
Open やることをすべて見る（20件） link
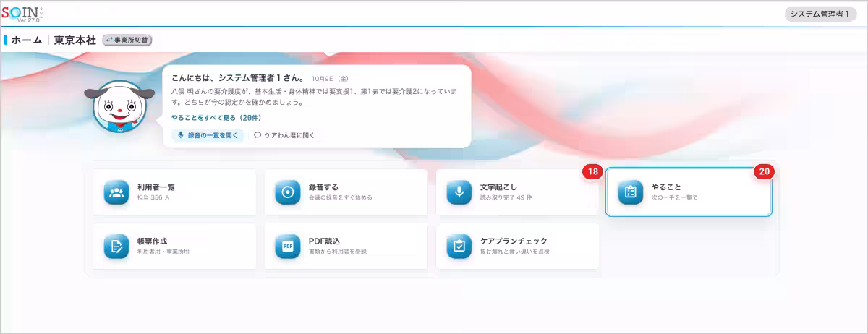point(216,117)
